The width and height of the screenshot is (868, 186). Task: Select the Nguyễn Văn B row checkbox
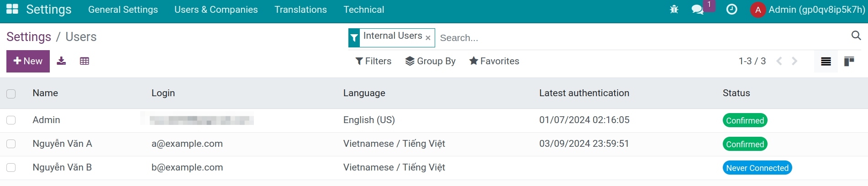pos(11,167)
